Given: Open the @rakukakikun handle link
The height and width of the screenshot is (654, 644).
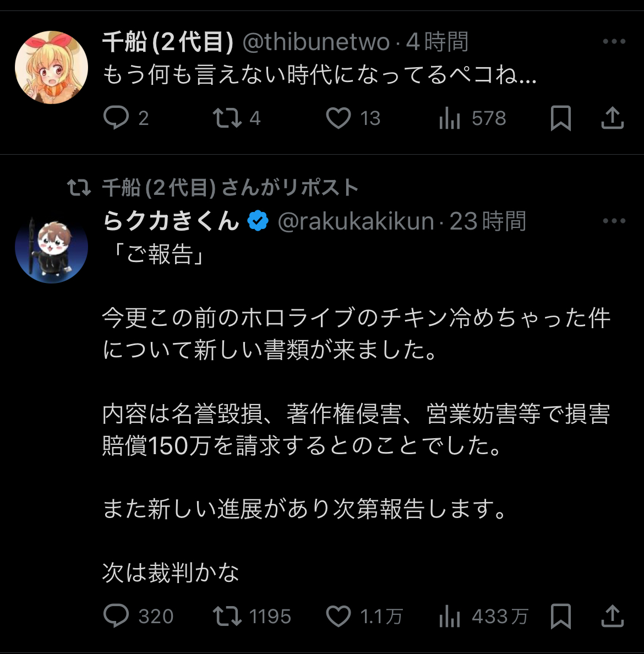Looking at the screenshot, I should point(356,221).
